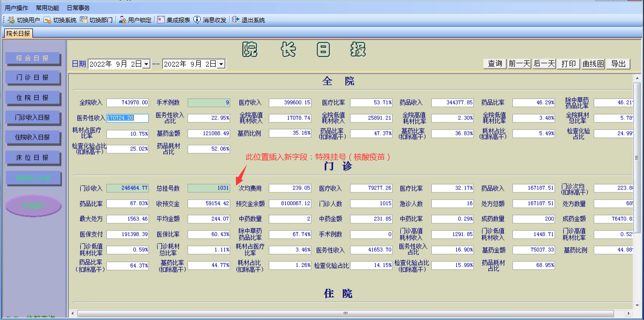Screen dimensions: 644x320
Task: Expand the end date dropdown arrow
Action: 221,64
